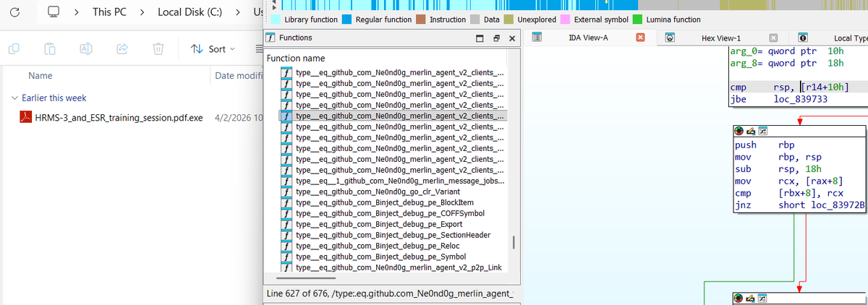This screenshot has height=305, width=868.
Task: Click the f icon beside debug_pe_Reloc function
Action: pos(287,246)
